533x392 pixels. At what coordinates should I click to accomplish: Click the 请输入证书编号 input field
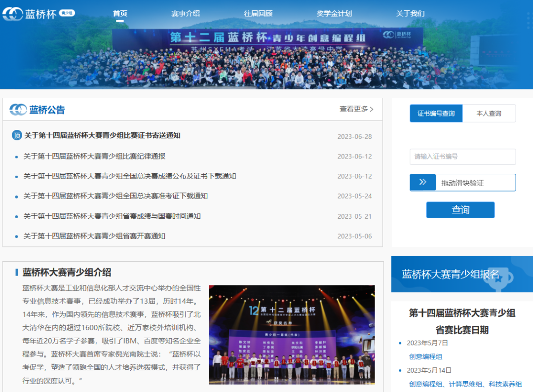tap(462, 157)
